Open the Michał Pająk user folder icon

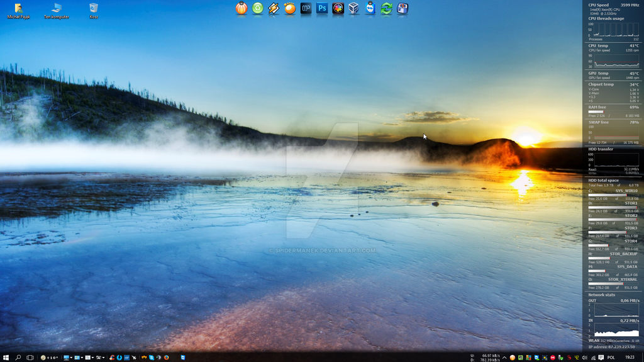point(18,11)
